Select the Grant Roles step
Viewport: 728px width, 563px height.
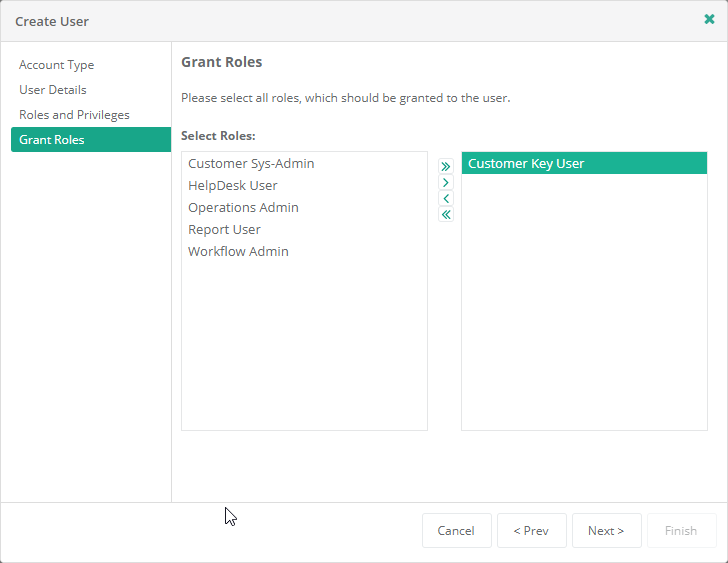(52, 140)
